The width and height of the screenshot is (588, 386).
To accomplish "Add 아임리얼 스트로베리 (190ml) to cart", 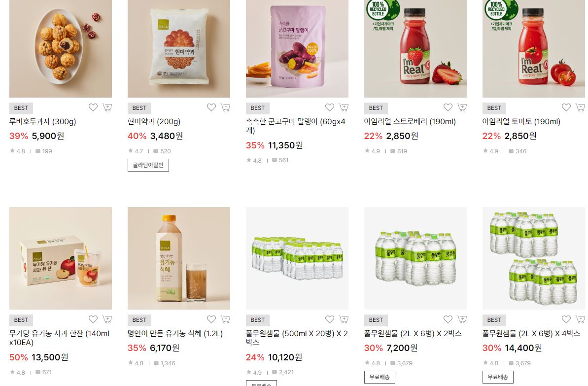I will click(x=462, y=107).
